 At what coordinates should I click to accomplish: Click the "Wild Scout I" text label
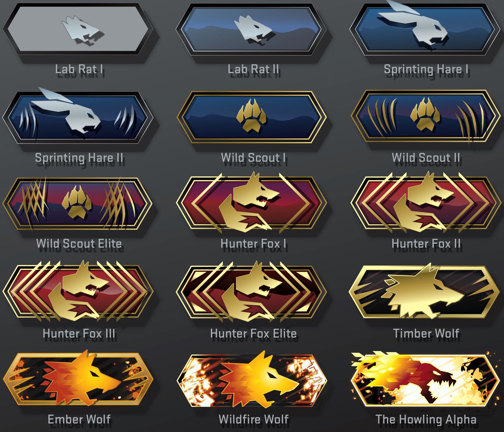pos(253,157)
